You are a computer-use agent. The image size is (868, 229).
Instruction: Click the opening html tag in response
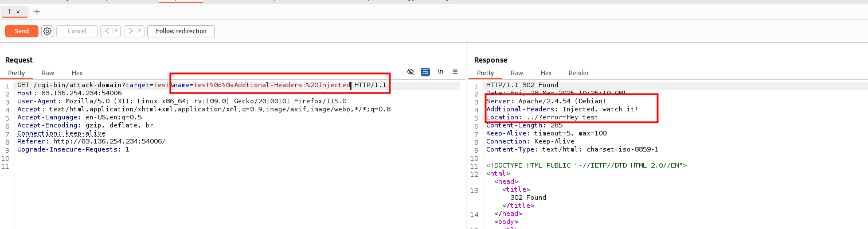point(498,173)
